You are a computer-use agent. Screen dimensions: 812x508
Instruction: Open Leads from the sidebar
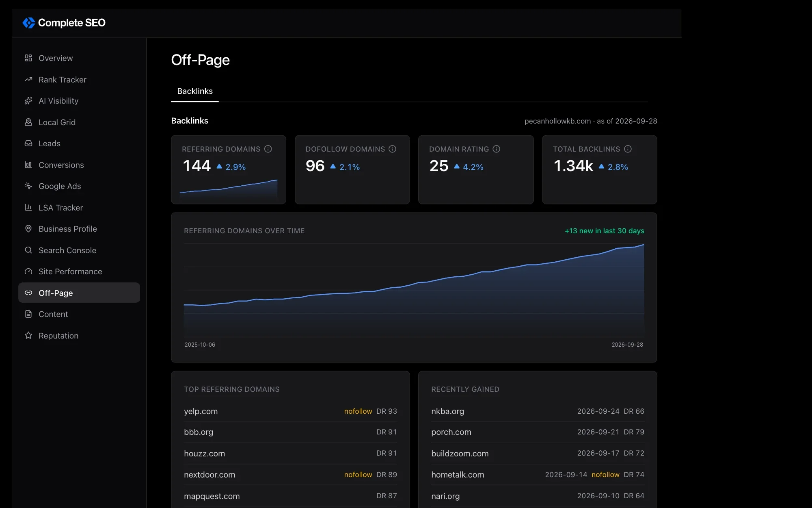point(79,143)
